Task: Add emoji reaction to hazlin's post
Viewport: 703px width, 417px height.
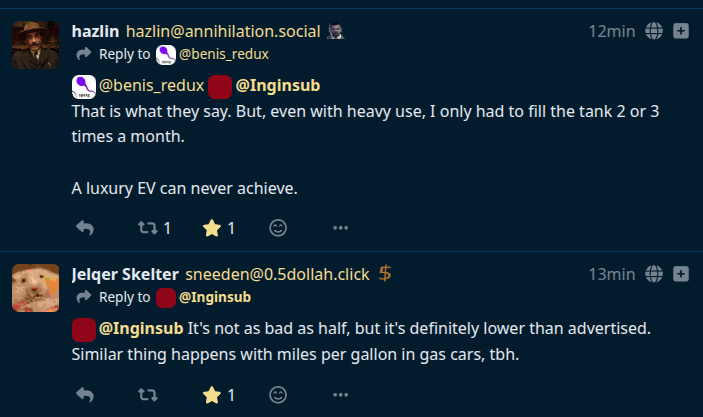Action: [x=279, y=228]
